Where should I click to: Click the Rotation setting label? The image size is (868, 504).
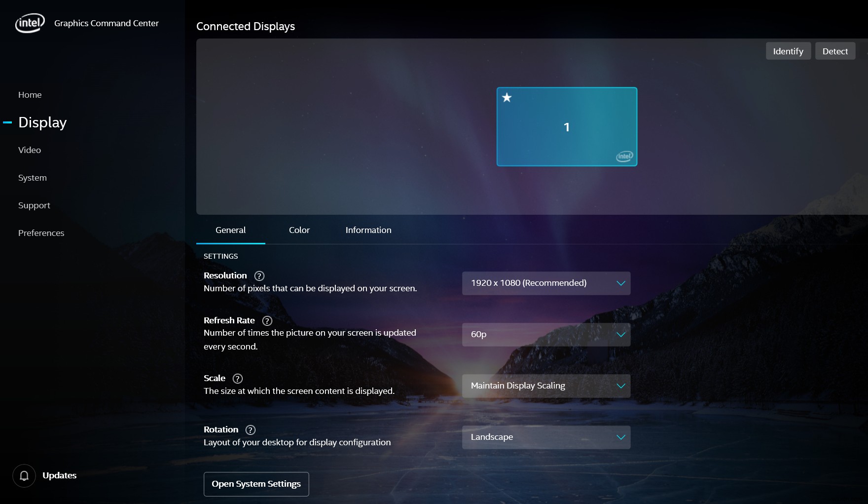click(221, 429)
